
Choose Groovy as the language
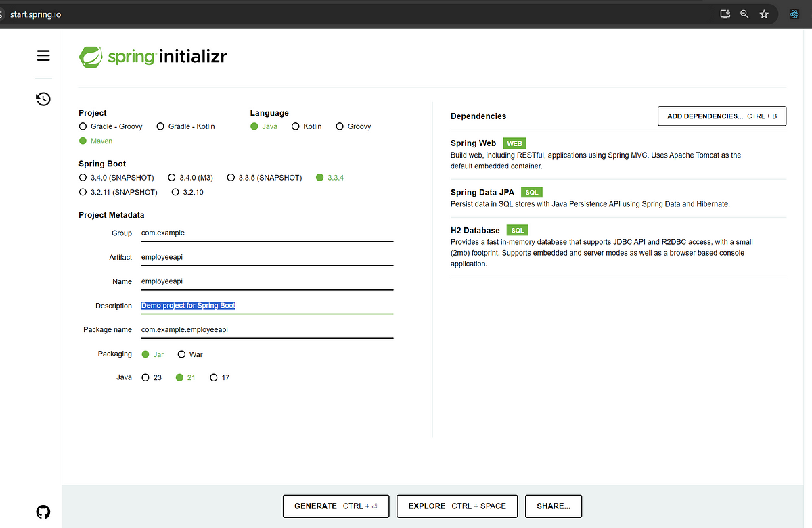(x=353, y=126)
